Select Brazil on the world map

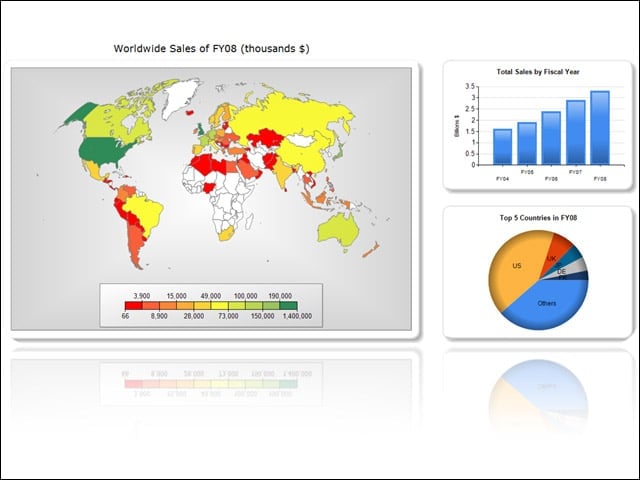click(144, 211)
